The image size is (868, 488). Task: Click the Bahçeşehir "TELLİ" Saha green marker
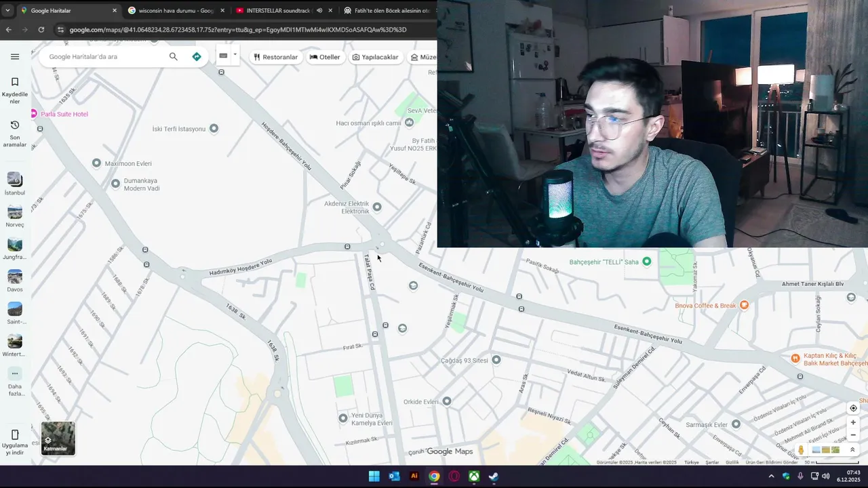tap(647, 262)
